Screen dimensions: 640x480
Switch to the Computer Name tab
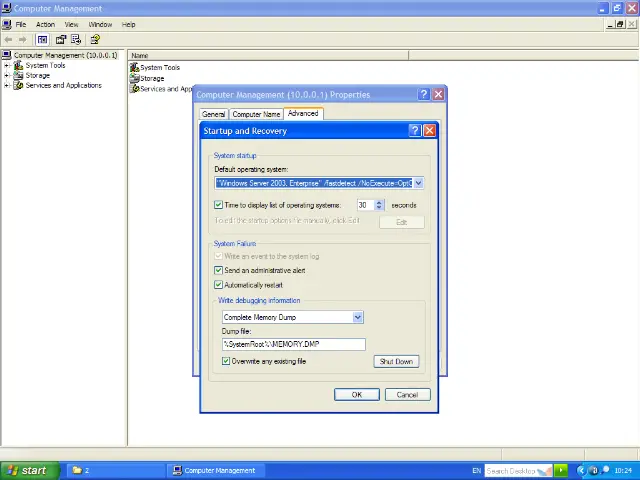pyautogui.click(x=256, y=114)
